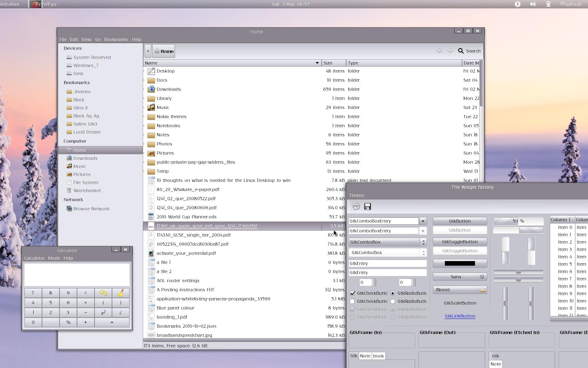The image size is (588, 368).
Task: Open the network icon in top panel
Action: (x=548, y=4)
